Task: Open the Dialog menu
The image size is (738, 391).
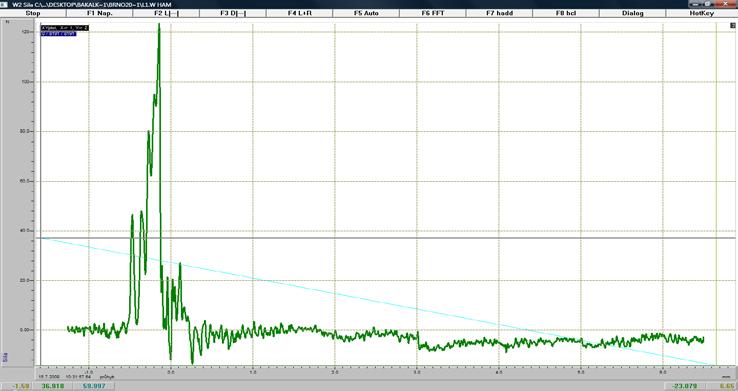Action: click(x=633, y=13)
